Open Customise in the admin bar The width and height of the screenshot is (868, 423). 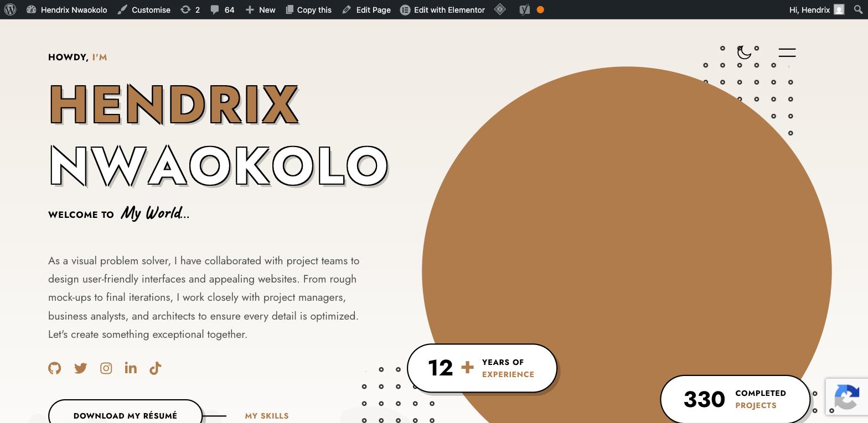click(x=144, y=9)
